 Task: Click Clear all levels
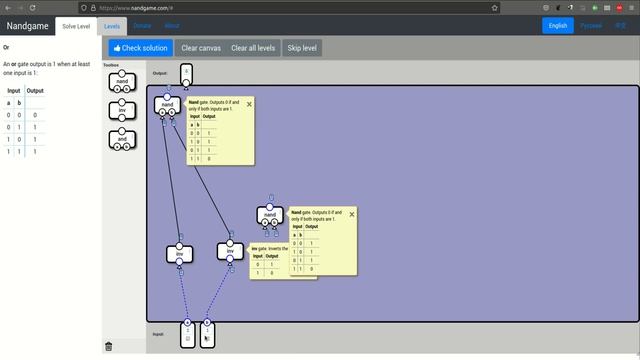[x=253, y=48]
